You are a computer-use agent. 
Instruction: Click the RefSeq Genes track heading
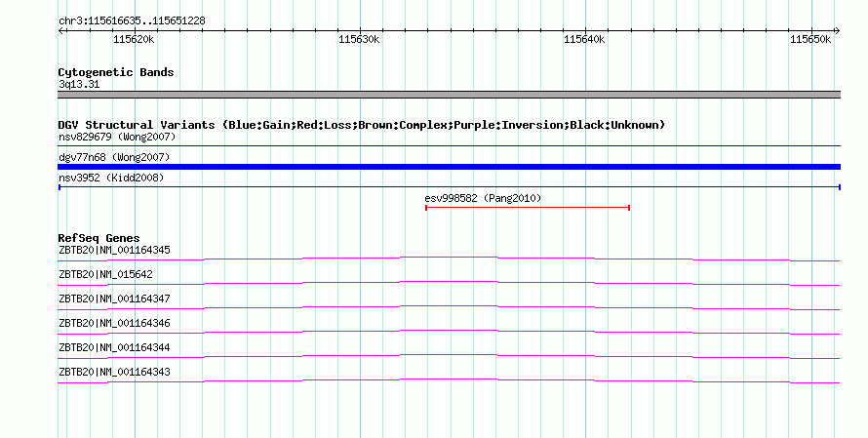pos(99,238)
